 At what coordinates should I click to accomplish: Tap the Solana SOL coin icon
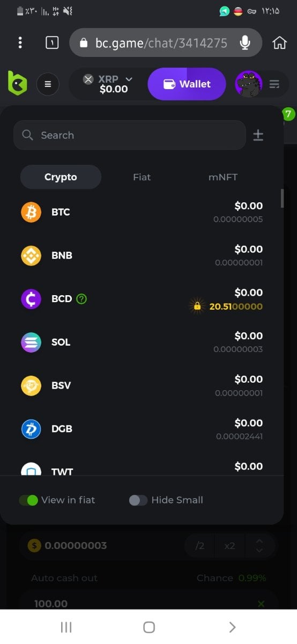tap(31, 342)
